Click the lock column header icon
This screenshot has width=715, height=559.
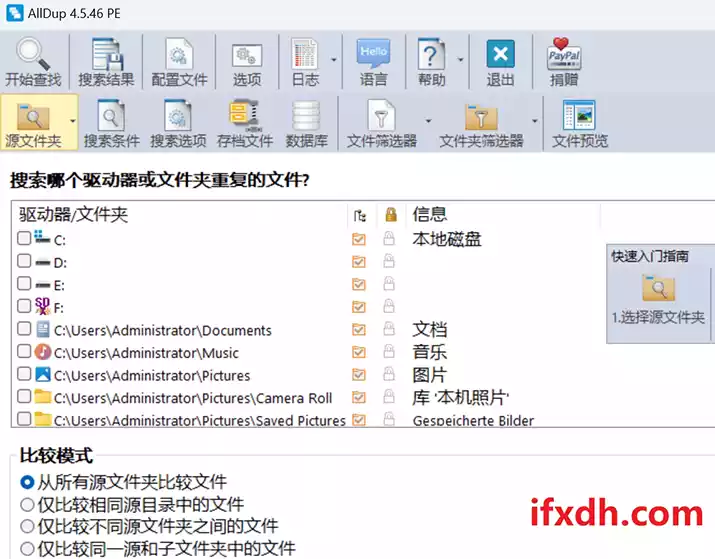[391, 214]
